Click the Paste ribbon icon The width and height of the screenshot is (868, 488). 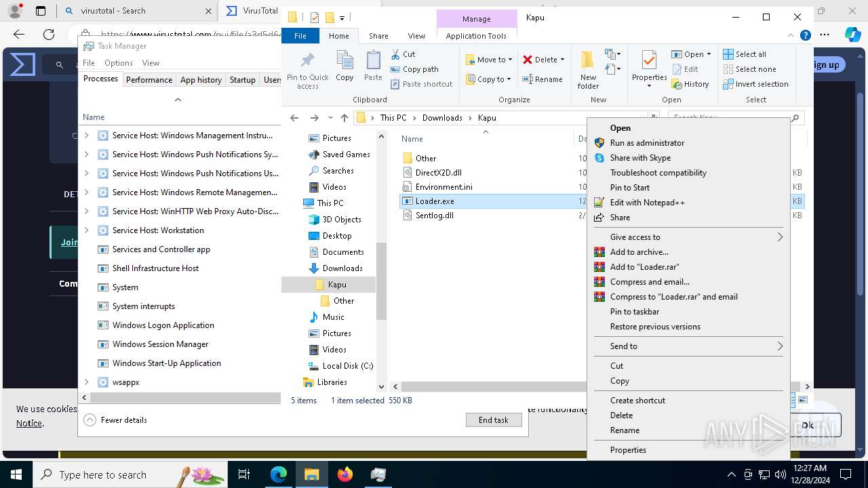[373, 66]
